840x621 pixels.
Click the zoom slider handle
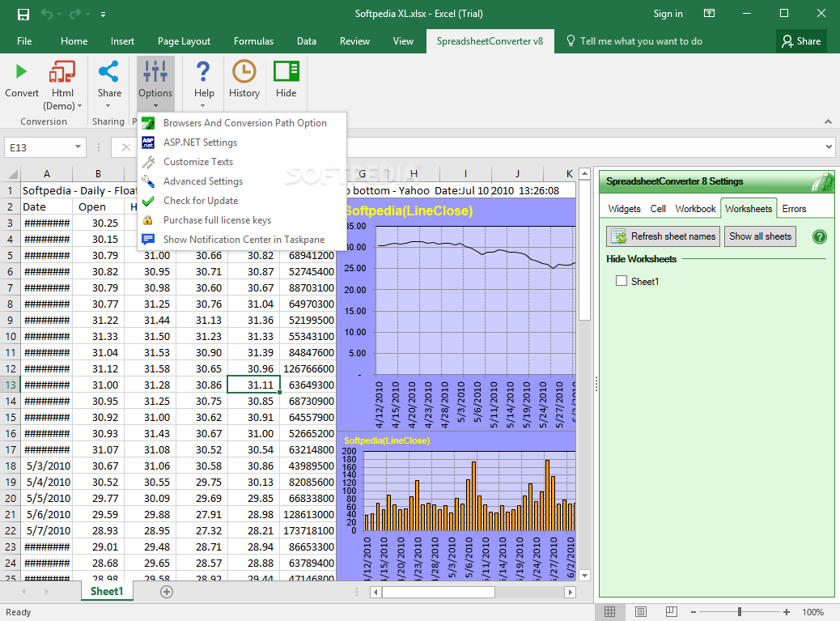point(740,612)
